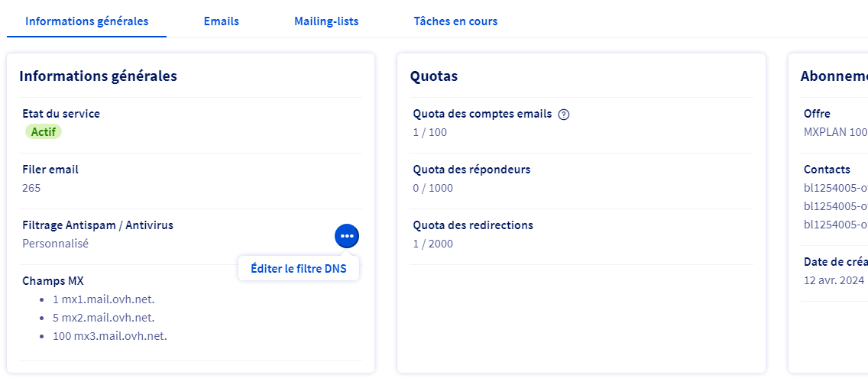Click the green 'Actif' status badge

(44, 131)
